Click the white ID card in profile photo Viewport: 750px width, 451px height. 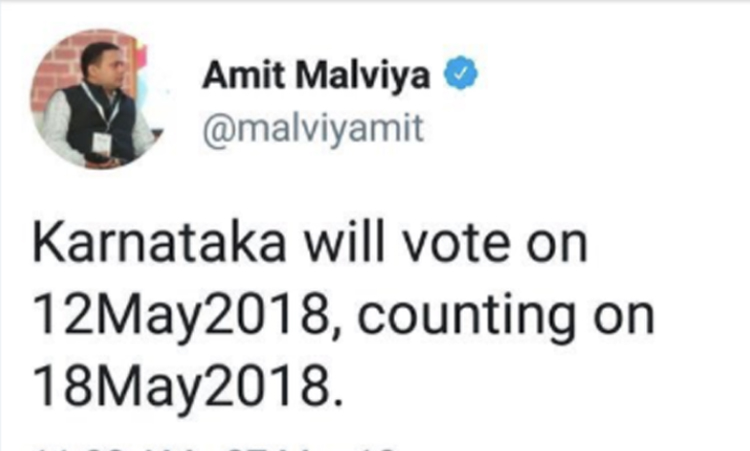pos(100,143)
